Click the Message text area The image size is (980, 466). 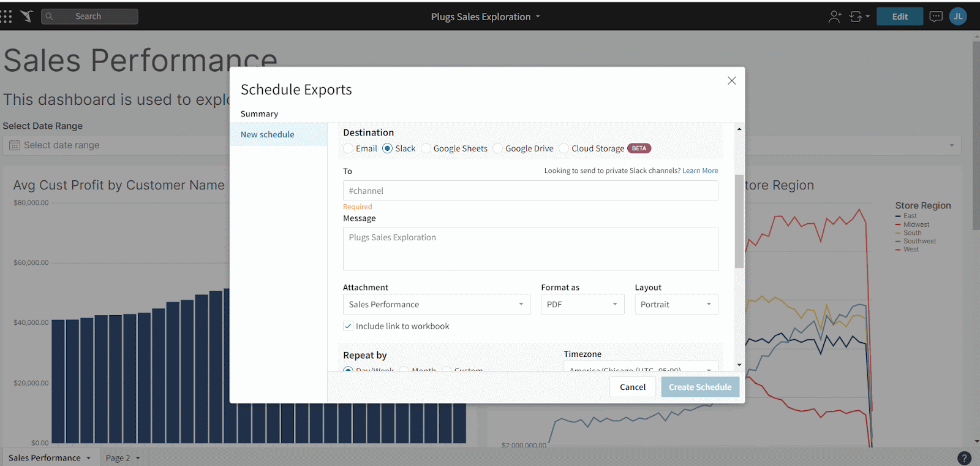pos(530,249)
